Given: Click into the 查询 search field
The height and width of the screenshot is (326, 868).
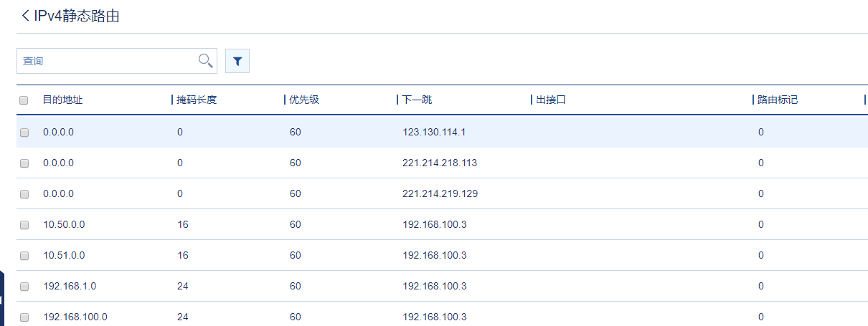Looking at the screenshot, I should (106, 61).
